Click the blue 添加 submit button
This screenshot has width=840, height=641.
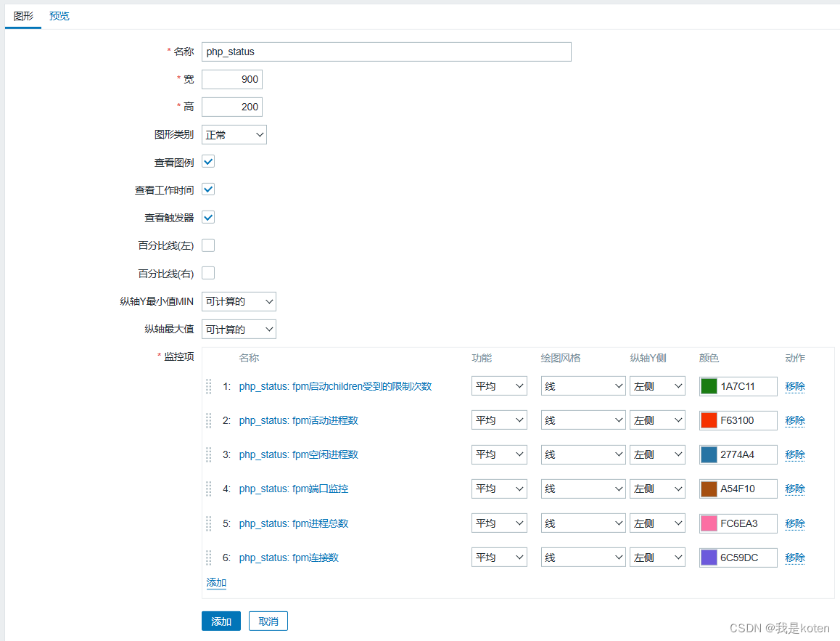[x=221, y=621]
